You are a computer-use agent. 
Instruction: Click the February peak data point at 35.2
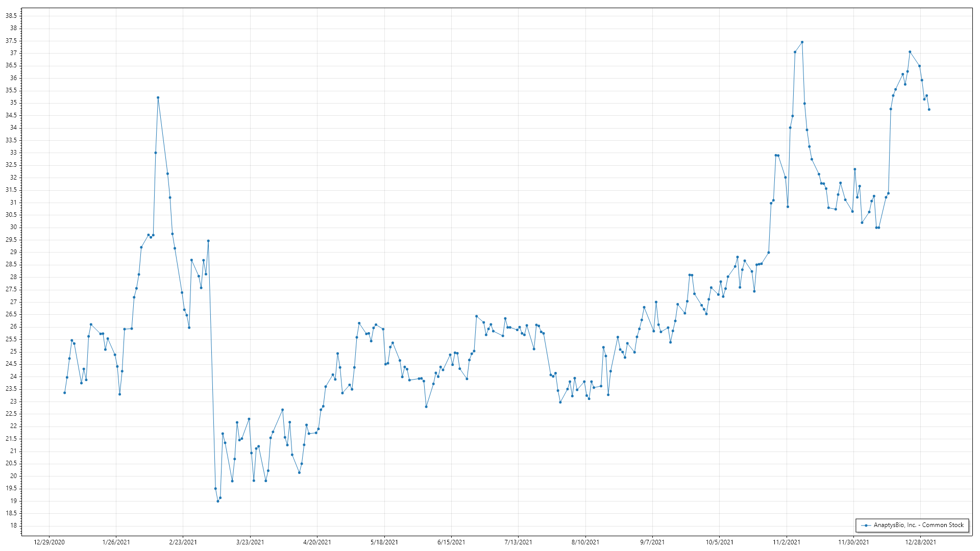coord(158,97)
